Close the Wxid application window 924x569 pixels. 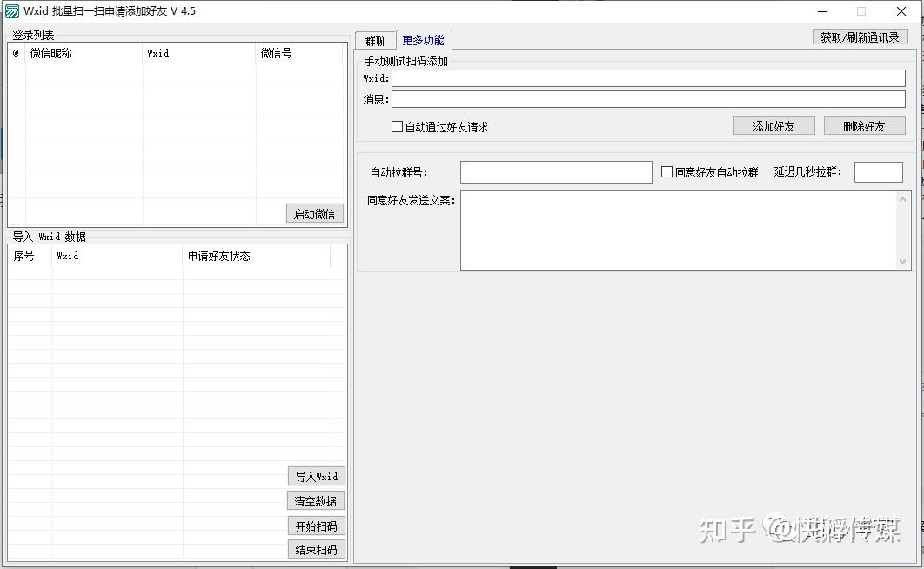click(901, 11)
